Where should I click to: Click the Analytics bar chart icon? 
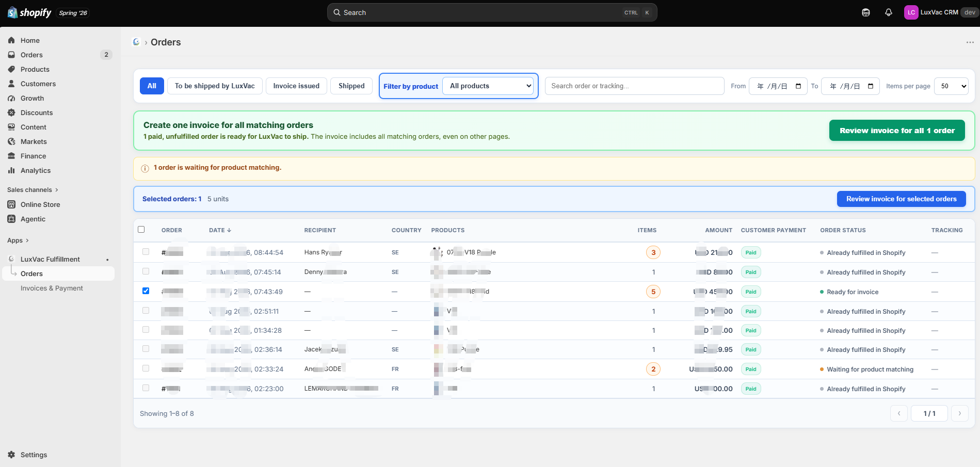point(11,170)
